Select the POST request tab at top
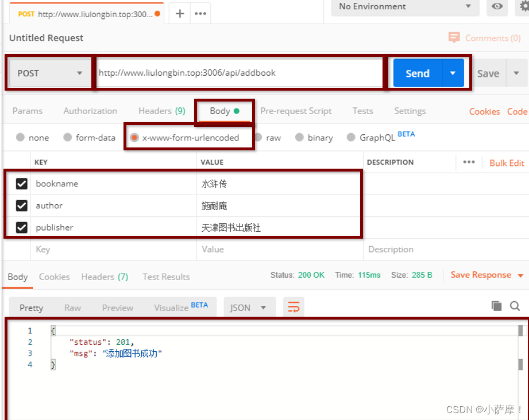The image size is (529, 420). [86, 14]
